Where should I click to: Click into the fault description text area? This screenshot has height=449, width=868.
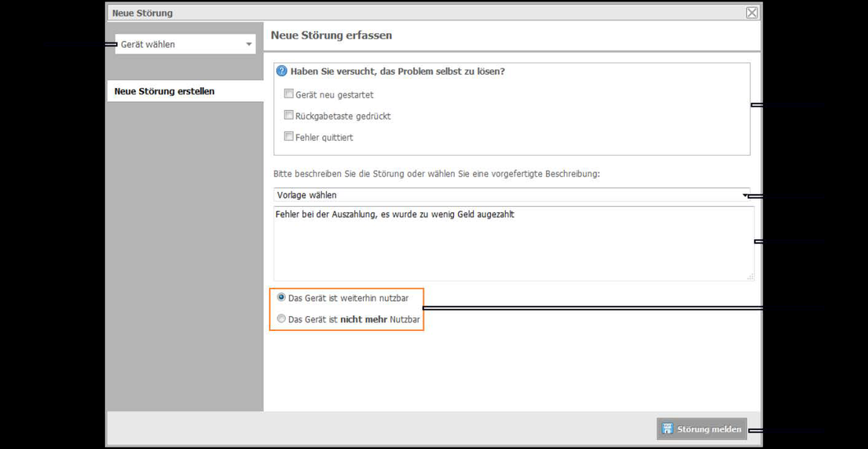[x=514, y=244]
